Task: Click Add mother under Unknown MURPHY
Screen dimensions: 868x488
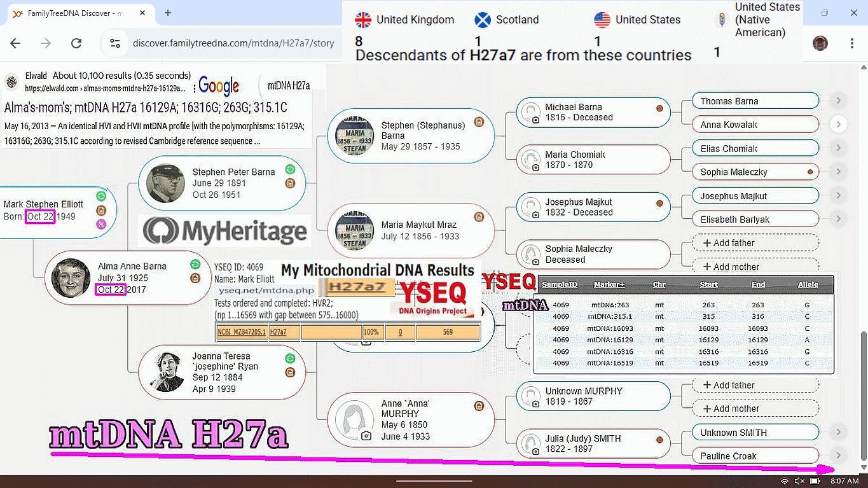Action: [755, 408]
